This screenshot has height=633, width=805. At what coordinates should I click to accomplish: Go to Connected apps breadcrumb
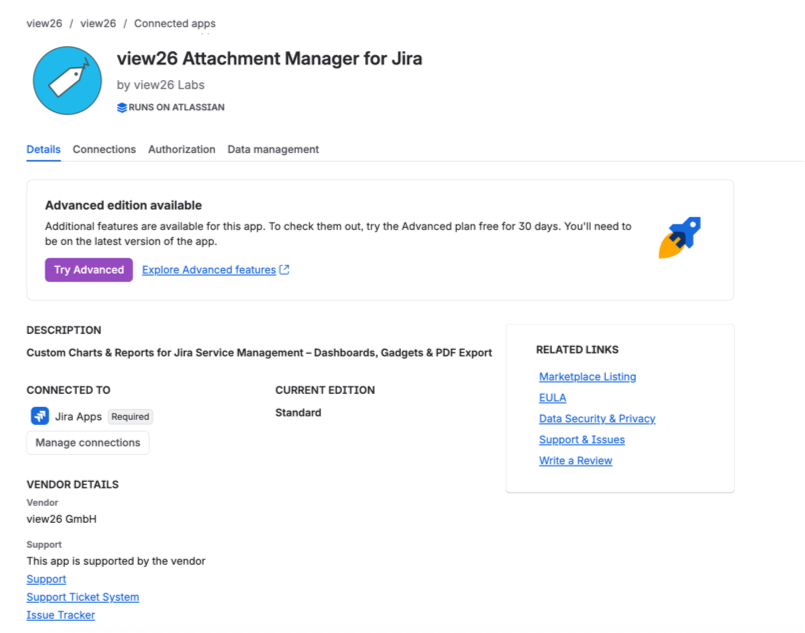tap(175, 24)
